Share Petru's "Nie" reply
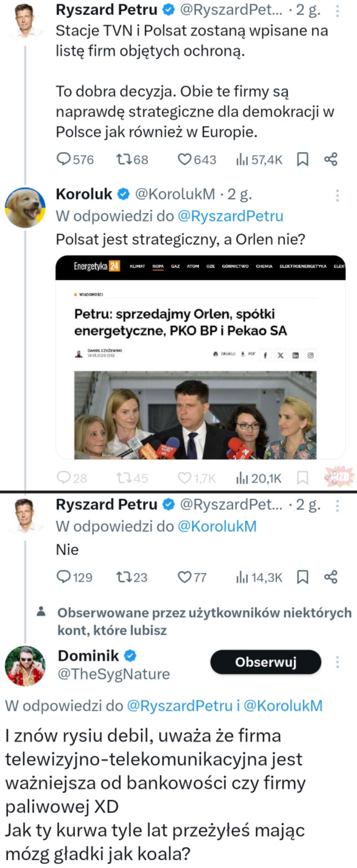Viewport: 357px width, 868px height. coord(331,577)
